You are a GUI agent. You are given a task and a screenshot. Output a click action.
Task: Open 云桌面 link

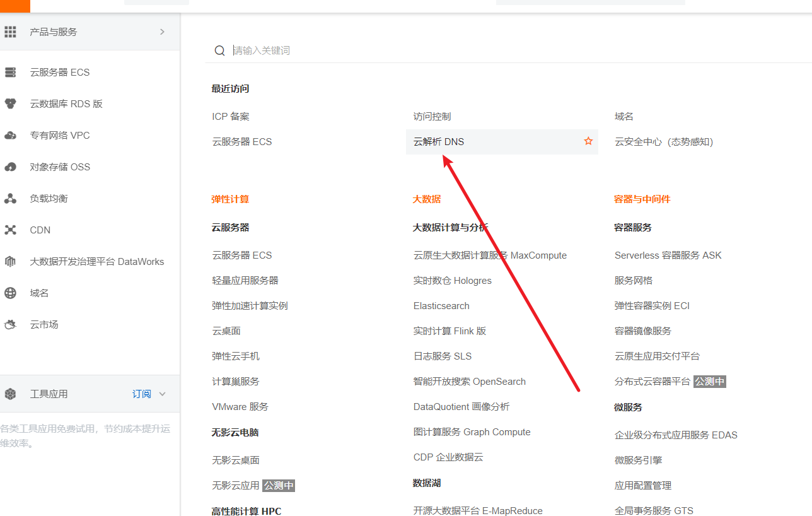coord(226,331)
